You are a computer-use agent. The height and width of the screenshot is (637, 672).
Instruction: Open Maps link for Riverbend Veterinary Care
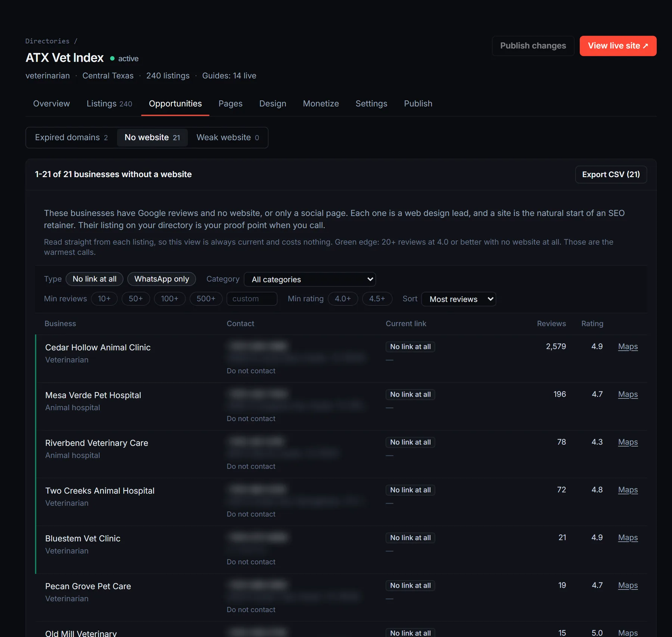(x=628, y=442)
